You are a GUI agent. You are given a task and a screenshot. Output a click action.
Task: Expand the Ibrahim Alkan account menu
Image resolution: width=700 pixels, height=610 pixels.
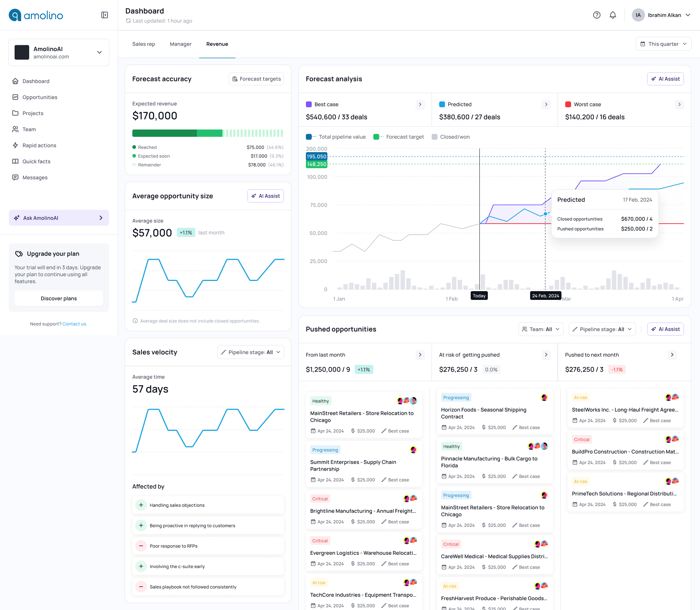click(x=662, y=15)
